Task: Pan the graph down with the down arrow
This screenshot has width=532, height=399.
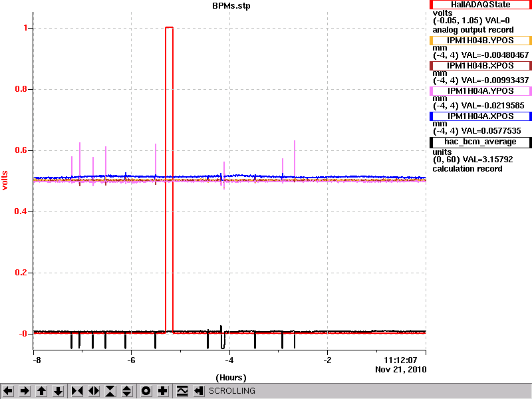Action: [59, 391]
